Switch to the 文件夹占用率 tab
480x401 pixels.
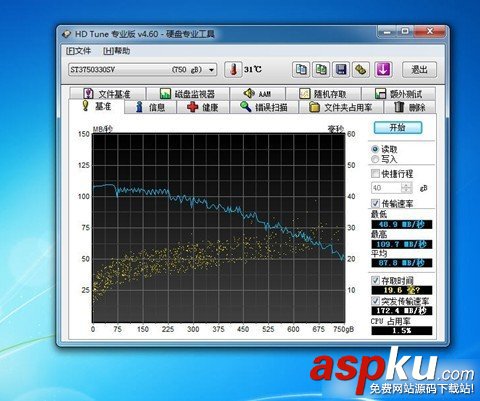tap(341, 107)
